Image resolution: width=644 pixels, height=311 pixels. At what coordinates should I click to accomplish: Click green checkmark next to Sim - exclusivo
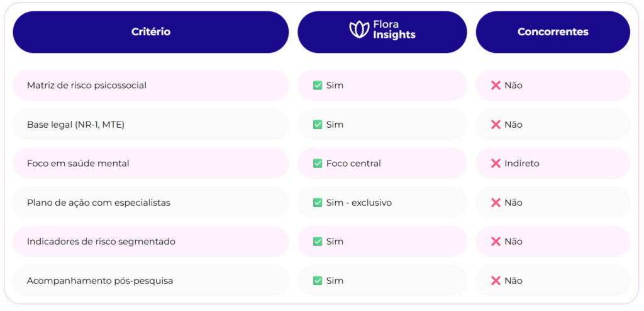coord(318,203)
